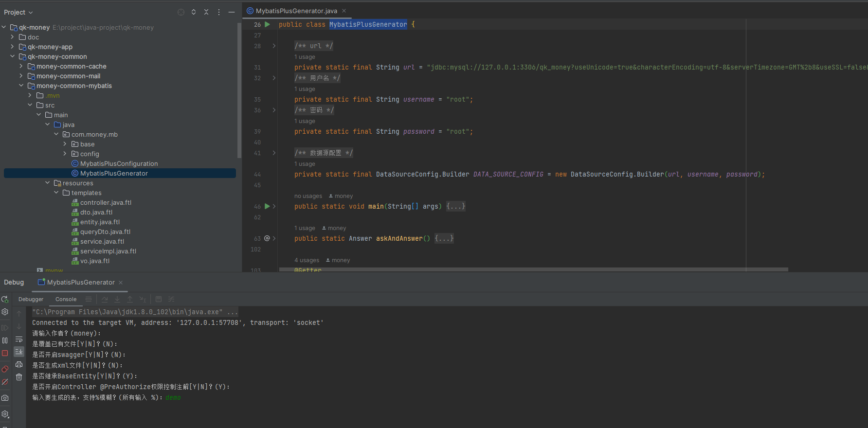The width and height of the screenshot is (868, 428).
Task: Print console output
Action: coord(19,364)
